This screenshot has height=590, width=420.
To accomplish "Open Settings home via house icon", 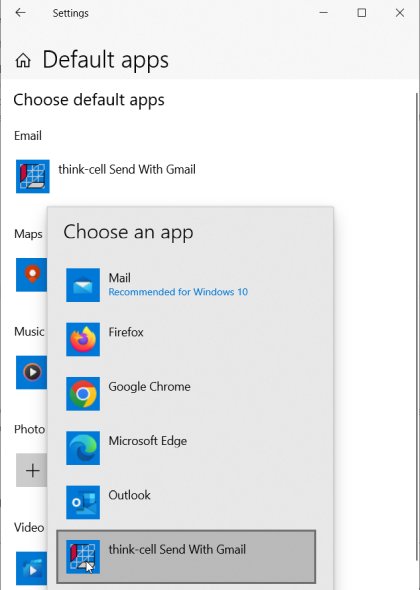I will pyautogui.click(x=23, y=60).
